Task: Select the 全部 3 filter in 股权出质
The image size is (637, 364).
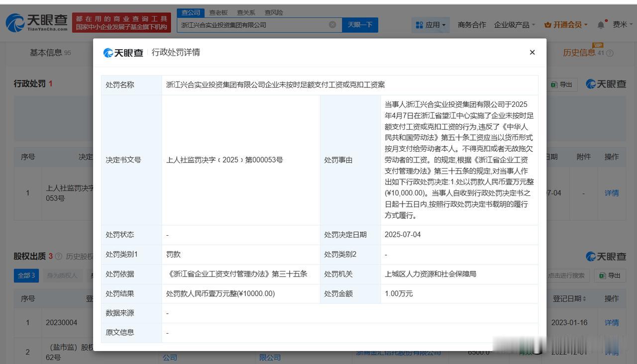Action: point(26,275)
